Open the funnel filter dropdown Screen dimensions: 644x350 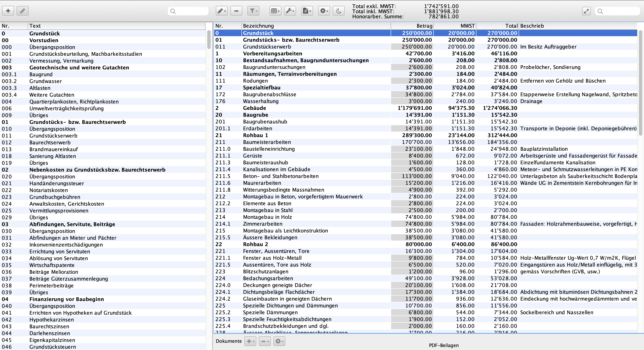click(253, 11)
